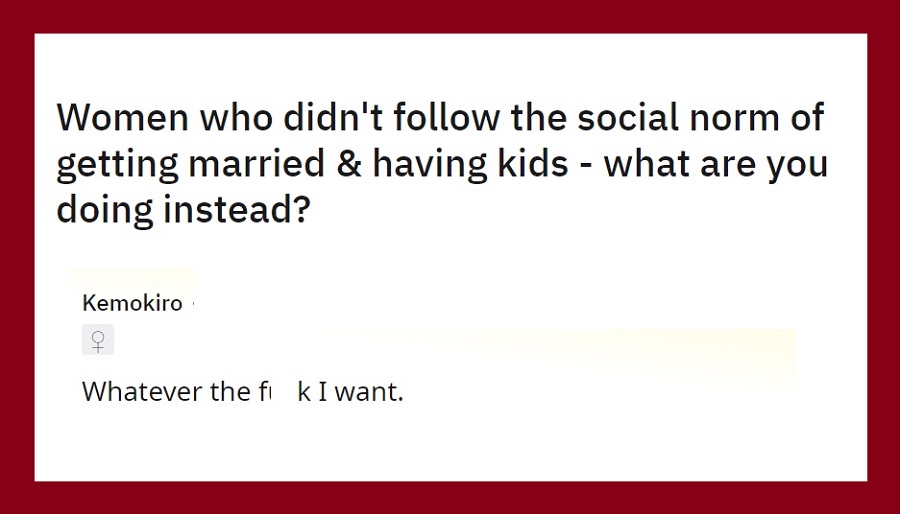900x514 pixels.
Task: Click the words 'what are you' in the title
Action: click(x=715, y=165)
